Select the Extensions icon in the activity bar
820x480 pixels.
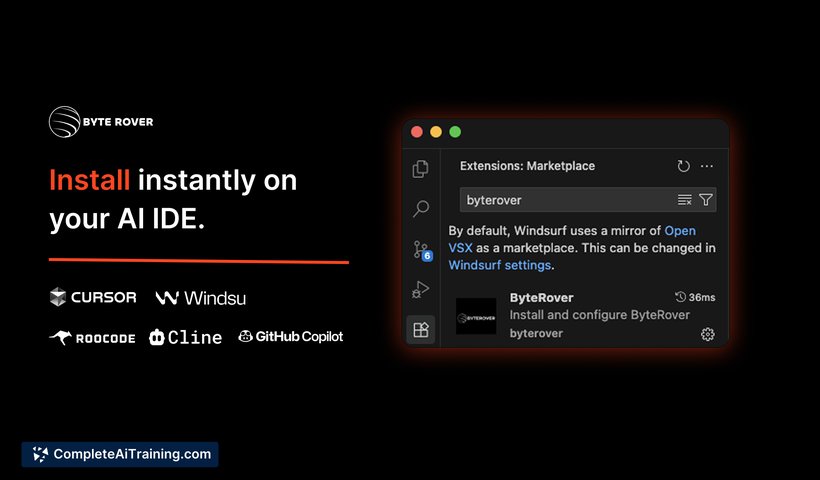click(421, 329)
